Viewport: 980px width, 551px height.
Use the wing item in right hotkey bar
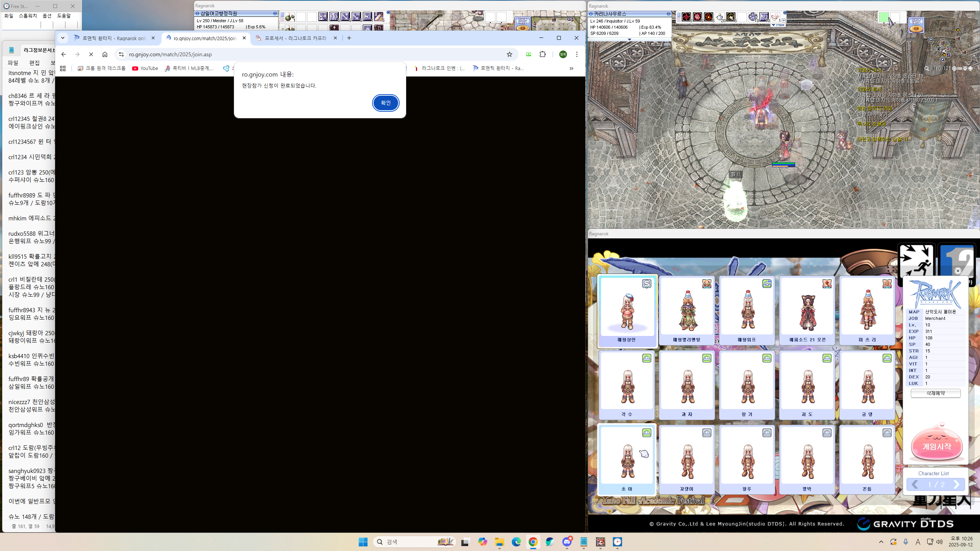(775, 17)
